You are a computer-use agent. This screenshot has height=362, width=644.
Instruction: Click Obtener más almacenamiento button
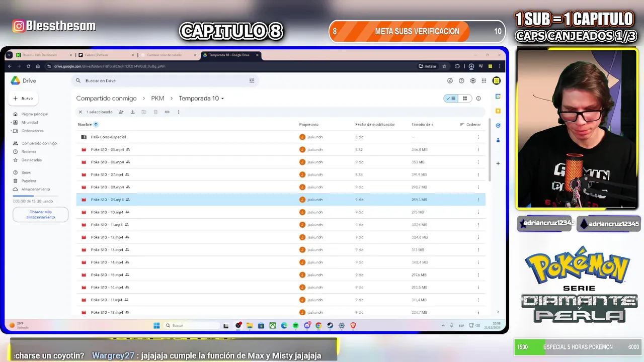tap(40, 215)
